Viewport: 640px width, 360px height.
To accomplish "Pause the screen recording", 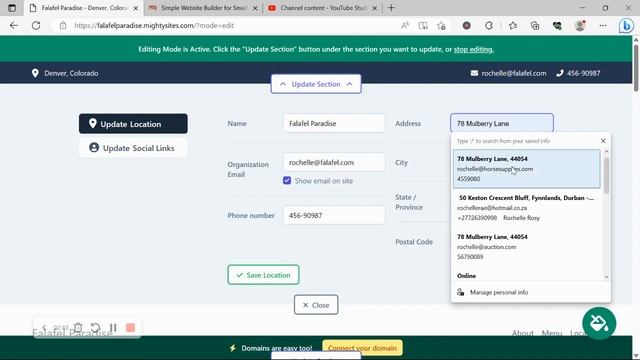I will click(x=113, y=327).
